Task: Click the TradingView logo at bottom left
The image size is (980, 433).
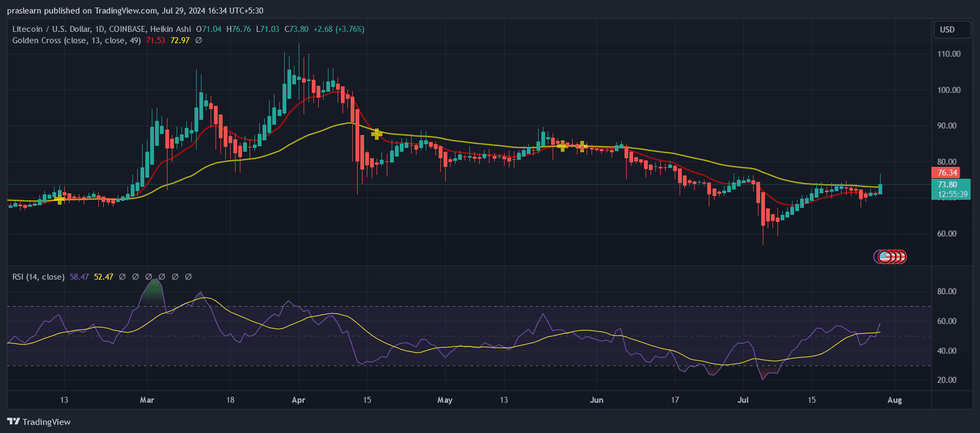Action: (39, 422)
